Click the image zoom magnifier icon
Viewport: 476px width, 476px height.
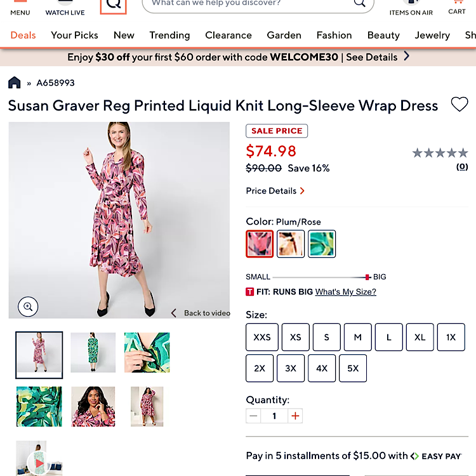28,307
